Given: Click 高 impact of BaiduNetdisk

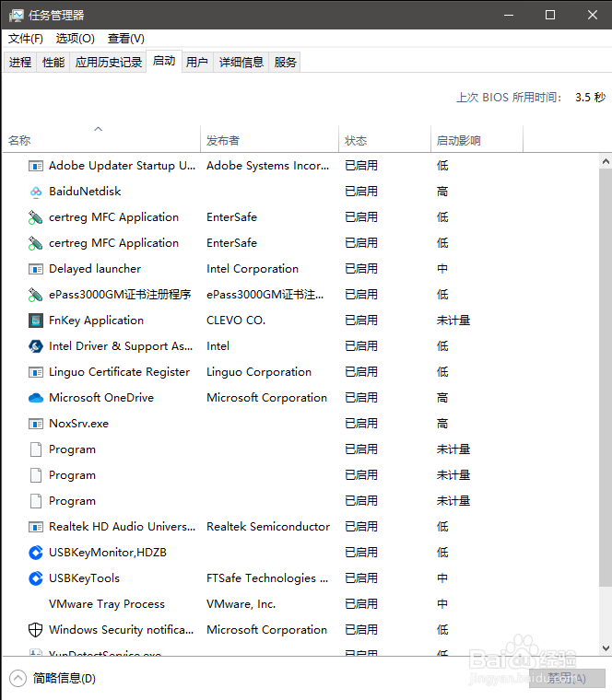Looking at the screenshot, I should (442, 192).
